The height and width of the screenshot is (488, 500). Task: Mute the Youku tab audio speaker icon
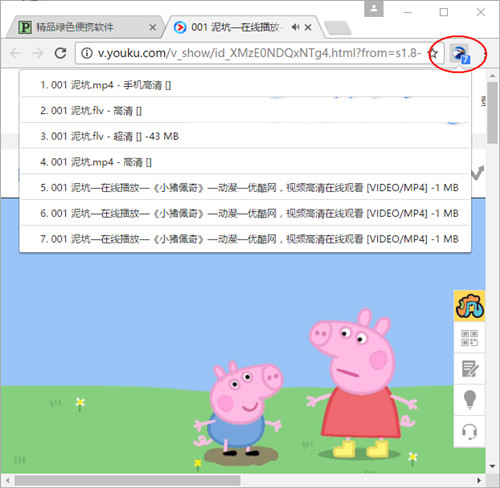point(295,27)
